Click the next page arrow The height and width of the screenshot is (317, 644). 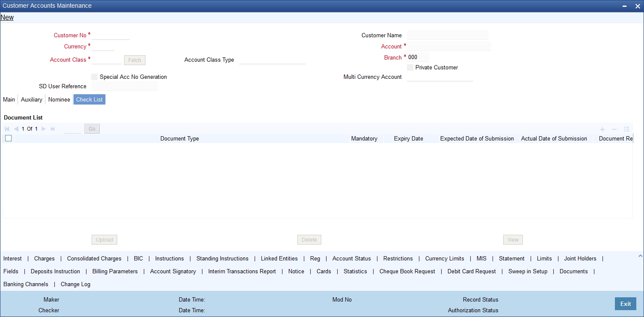(x=43, y=129)
